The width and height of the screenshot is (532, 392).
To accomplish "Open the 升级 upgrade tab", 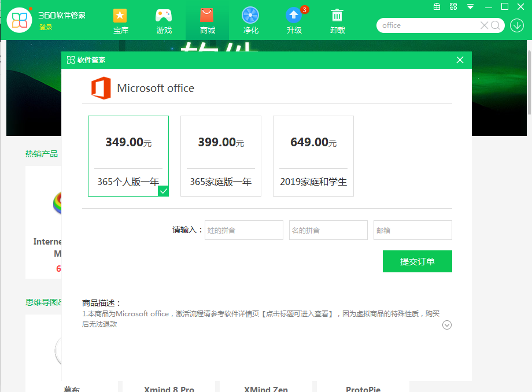I will 294,21.
